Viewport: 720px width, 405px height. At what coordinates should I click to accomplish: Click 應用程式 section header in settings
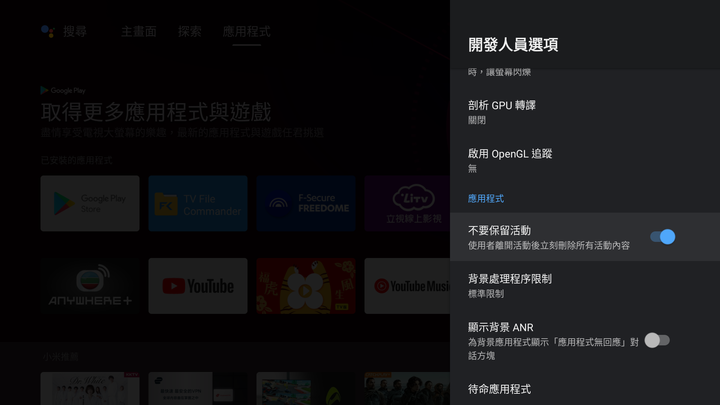486,199
